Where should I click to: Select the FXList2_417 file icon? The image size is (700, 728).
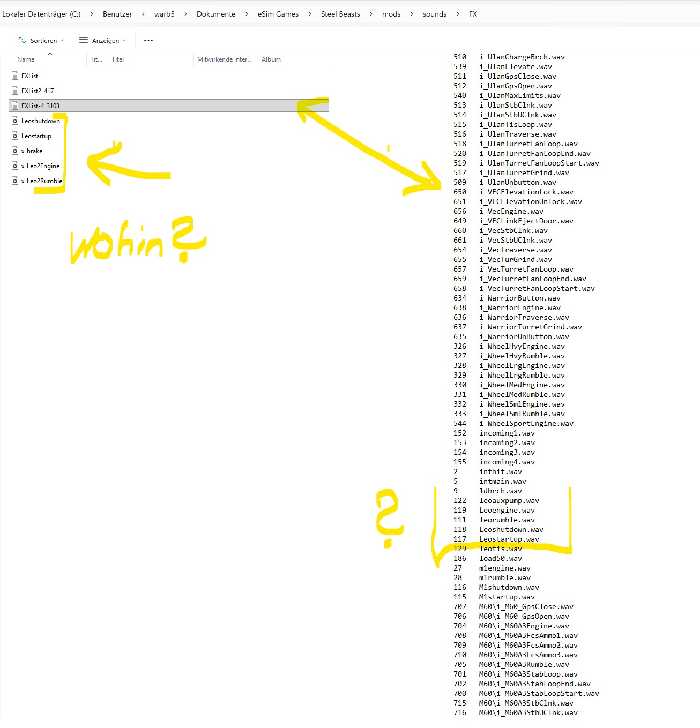pos(15,91)
